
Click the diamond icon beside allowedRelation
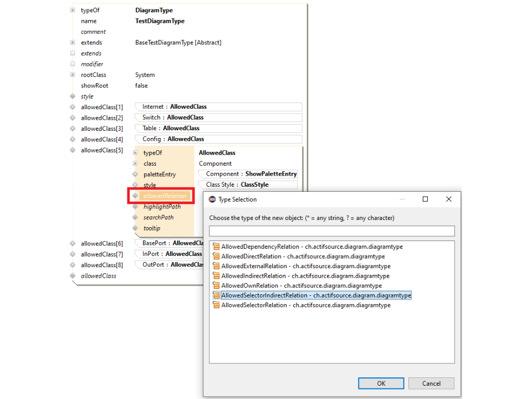[135, 196]
